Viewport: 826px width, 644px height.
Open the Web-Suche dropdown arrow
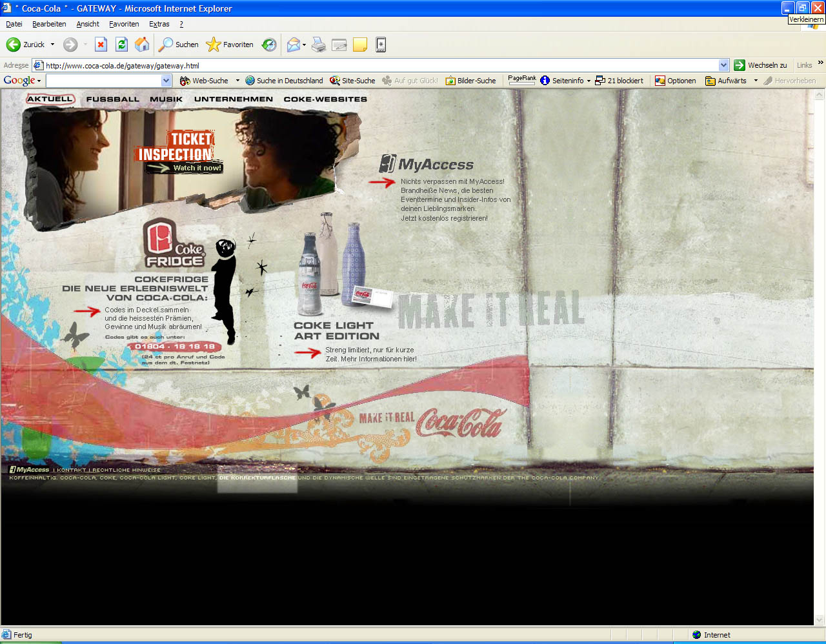click(237, 81)
